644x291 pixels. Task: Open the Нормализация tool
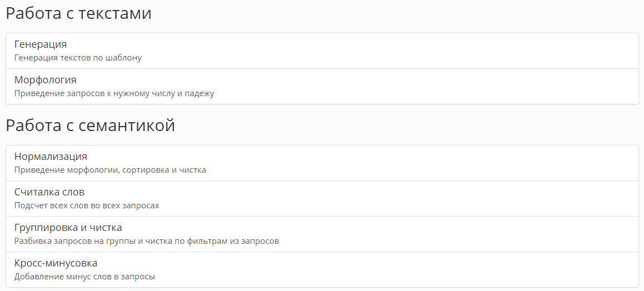tap(51, 157)
